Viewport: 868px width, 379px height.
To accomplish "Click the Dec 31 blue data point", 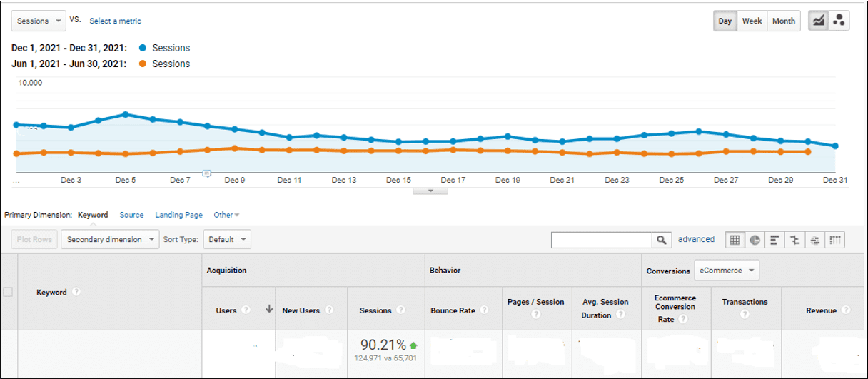I will click(x=835, y=146).
